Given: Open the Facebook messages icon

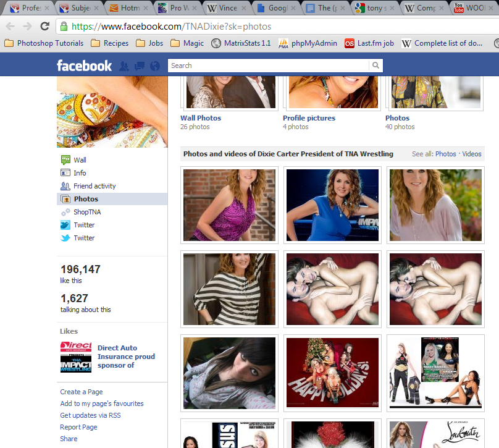Looking at the screenshot, I should pyautogui.click(x=140, y=66).
